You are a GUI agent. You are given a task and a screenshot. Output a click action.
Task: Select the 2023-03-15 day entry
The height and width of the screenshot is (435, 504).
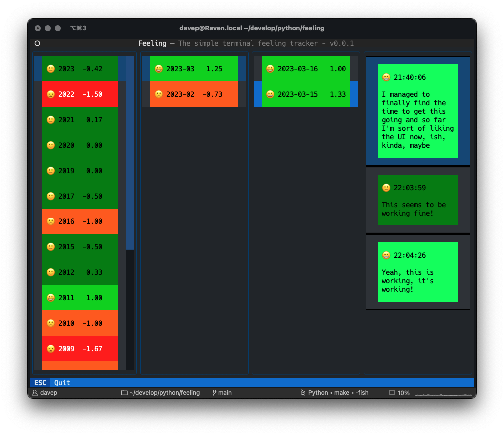pyautogui.click(x=305, y=94)
